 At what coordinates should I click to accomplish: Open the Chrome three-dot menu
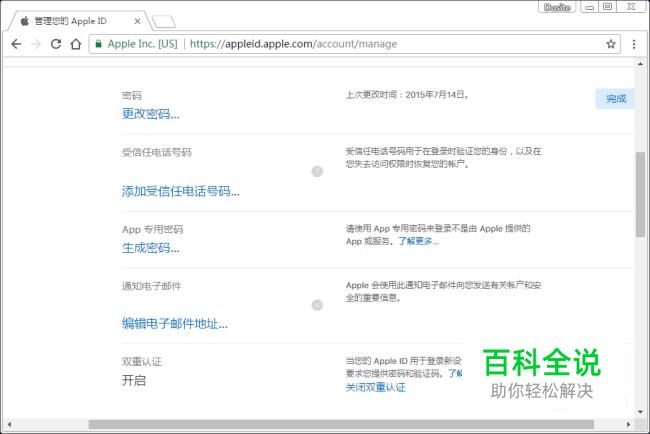(634, 44)
